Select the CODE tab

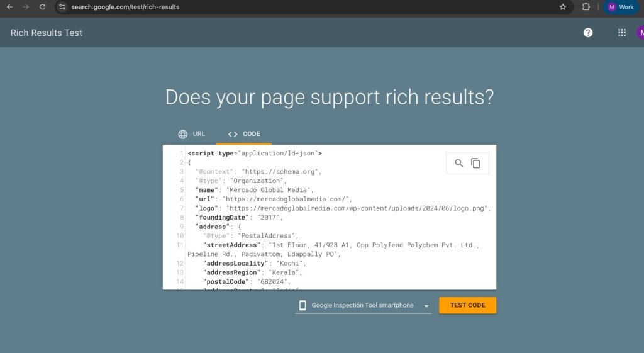[x=244, y=134]
